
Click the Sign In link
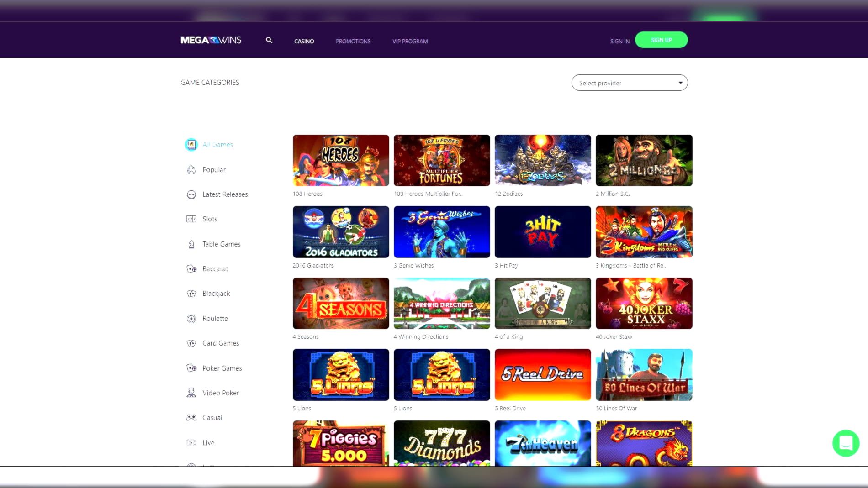pos(619,41)
